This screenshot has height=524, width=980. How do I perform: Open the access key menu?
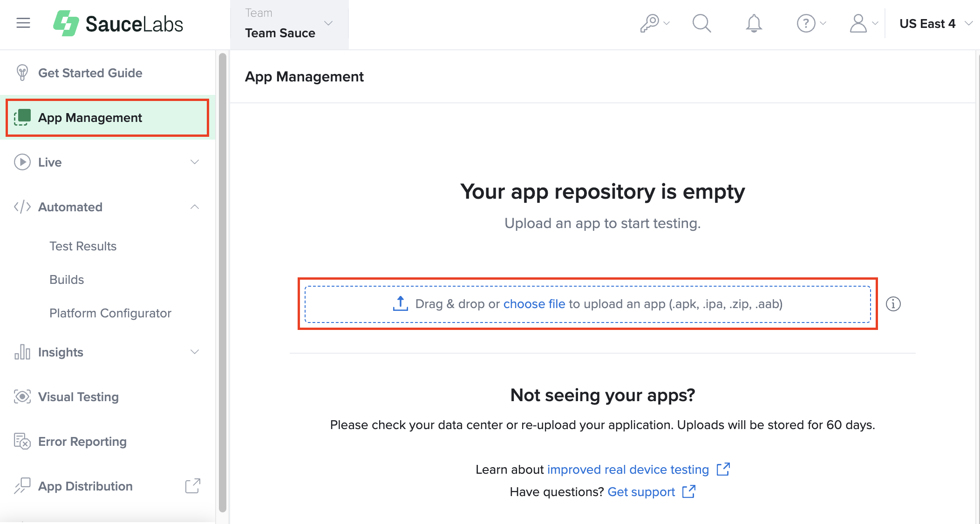tap(653, 23)
